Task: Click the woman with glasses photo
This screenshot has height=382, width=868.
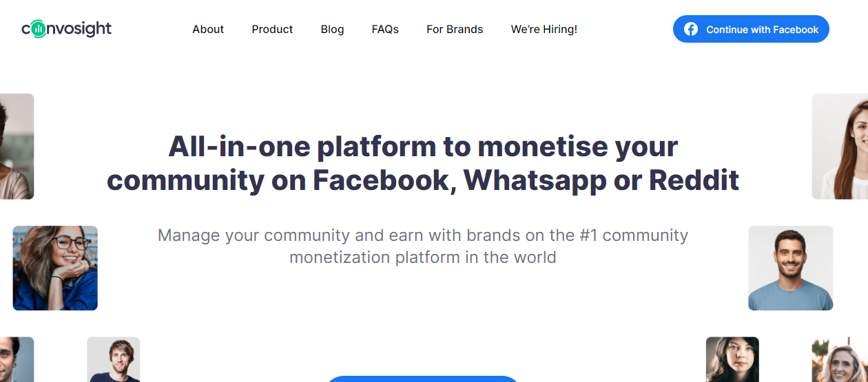Action: [55, 268]
